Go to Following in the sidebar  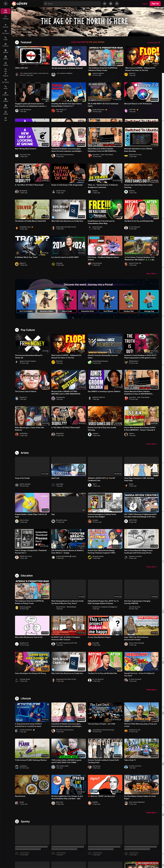coord(5,18)
